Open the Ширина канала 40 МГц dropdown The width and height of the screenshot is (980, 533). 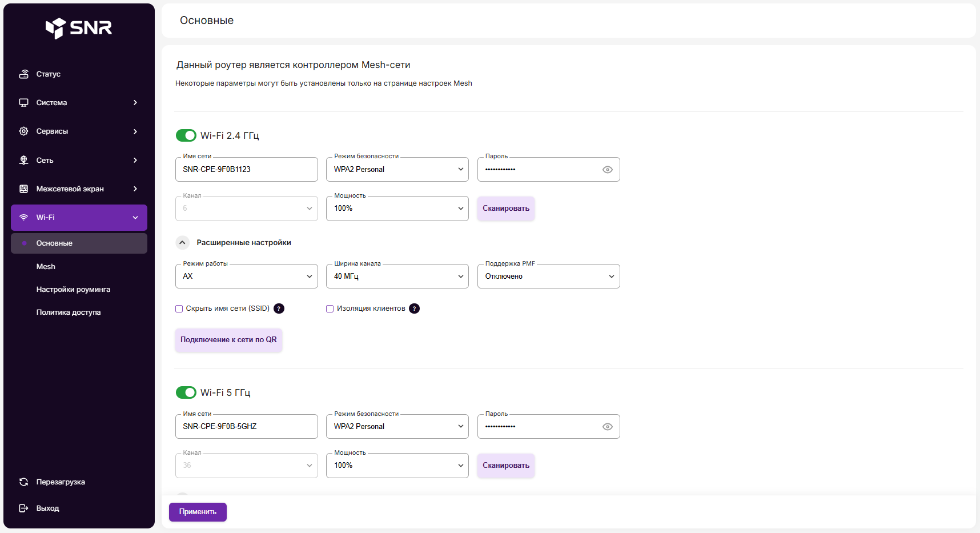point(397,276)
